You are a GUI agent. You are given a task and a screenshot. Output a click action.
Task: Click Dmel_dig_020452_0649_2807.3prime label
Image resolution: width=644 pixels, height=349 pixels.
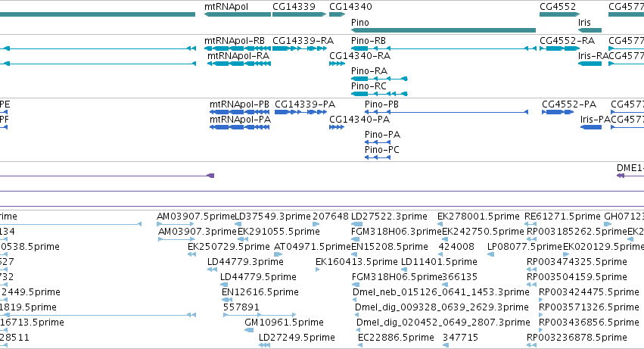443,323
